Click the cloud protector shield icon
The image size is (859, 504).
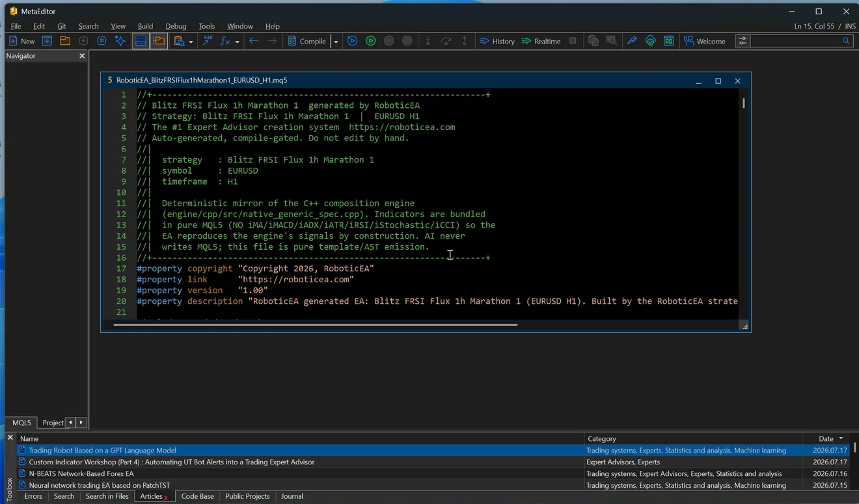(x=650, y=41)
